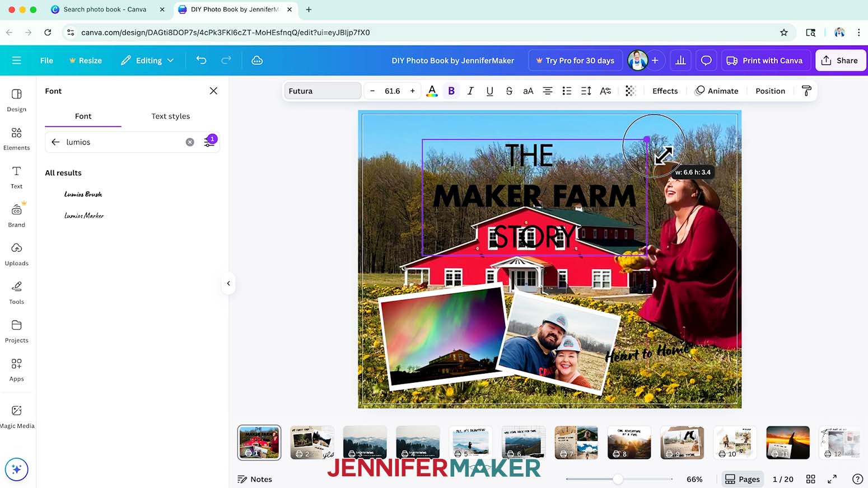Open font search filters
868x488 pixels.
pyautogui.click(x=209, y=142)
